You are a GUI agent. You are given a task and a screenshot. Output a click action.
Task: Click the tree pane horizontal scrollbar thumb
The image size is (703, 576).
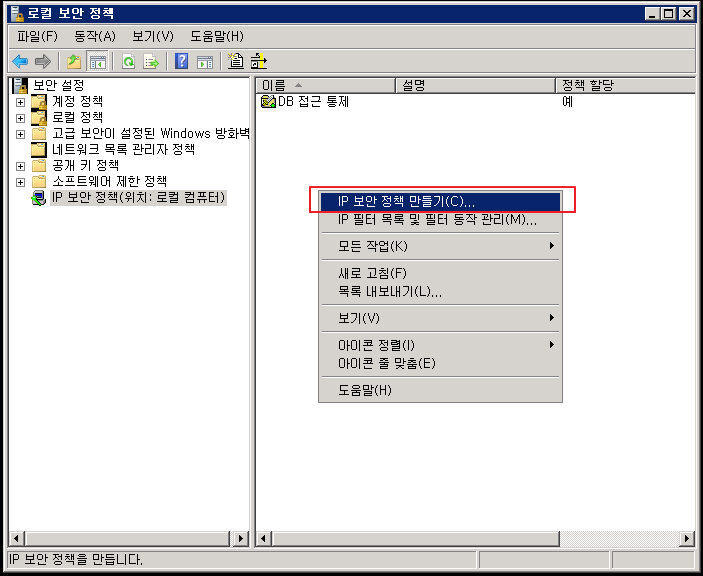[x=128, y=538]
